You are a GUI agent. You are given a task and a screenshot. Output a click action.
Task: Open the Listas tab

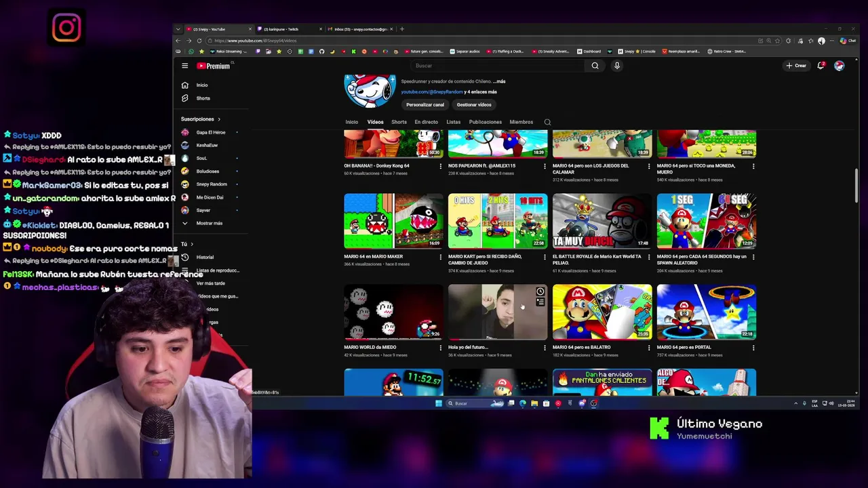[454, 122]
